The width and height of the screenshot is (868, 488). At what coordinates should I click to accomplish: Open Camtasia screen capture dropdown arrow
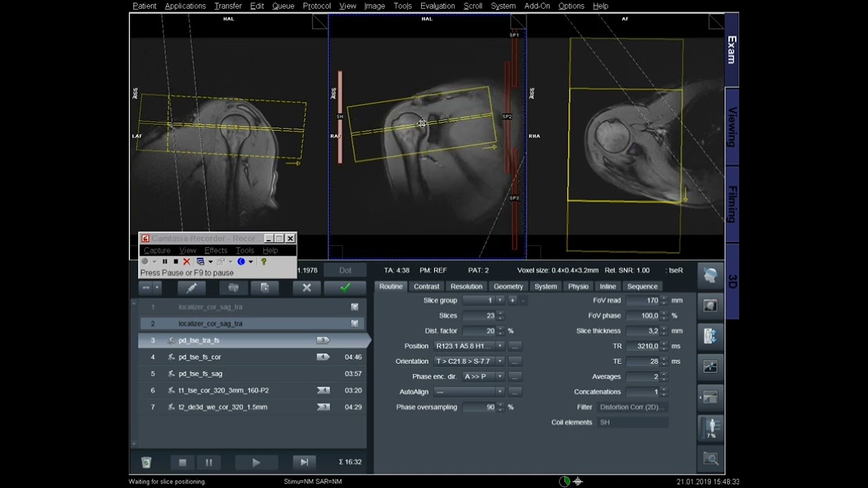210,262
